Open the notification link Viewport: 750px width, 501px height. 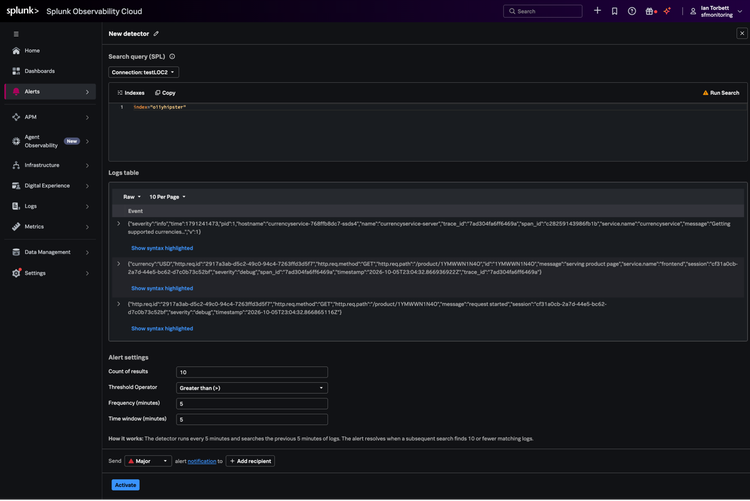pos(202,461)
